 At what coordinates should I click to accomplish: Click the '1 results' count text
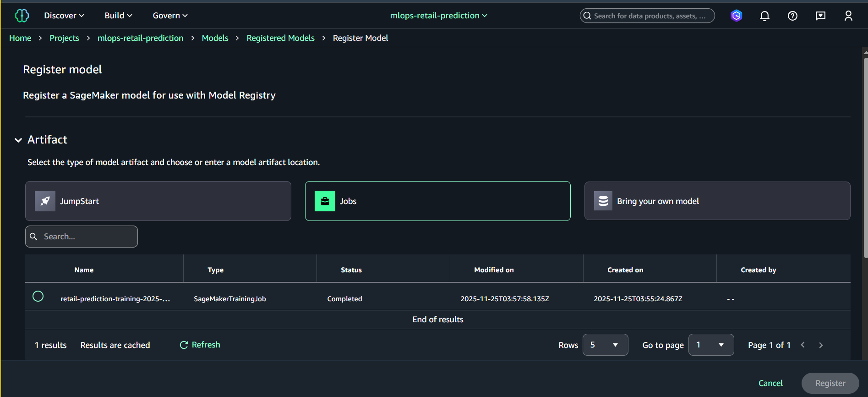[x=51, y=345]
